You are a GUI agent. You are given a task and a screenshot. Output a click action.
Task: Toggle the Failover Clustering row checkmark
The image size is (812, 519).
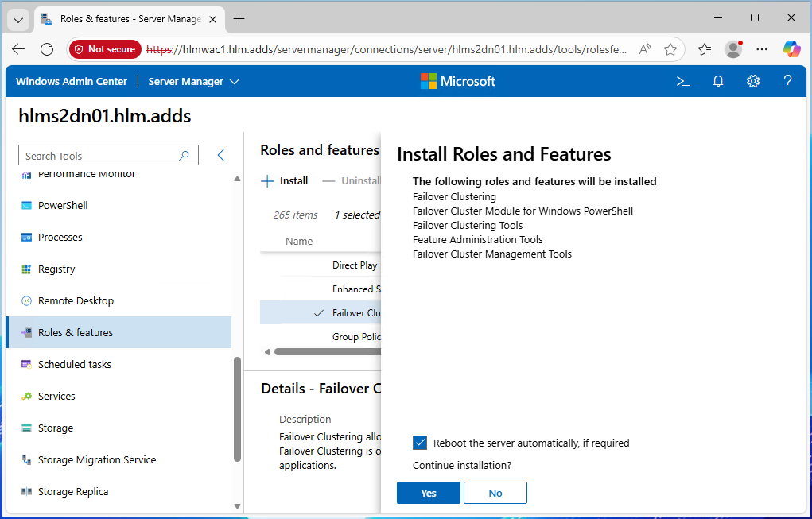[x=319, y=313]
